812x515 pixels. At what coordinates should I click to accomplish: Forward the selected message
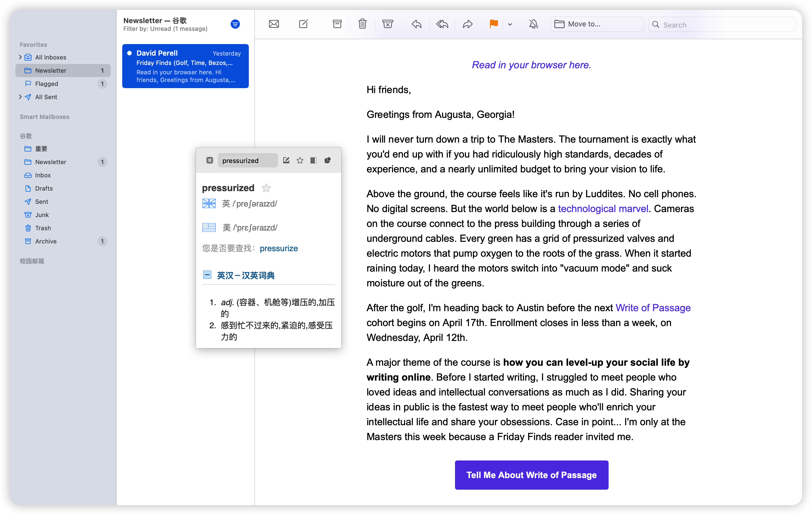[x=467, y=24]
